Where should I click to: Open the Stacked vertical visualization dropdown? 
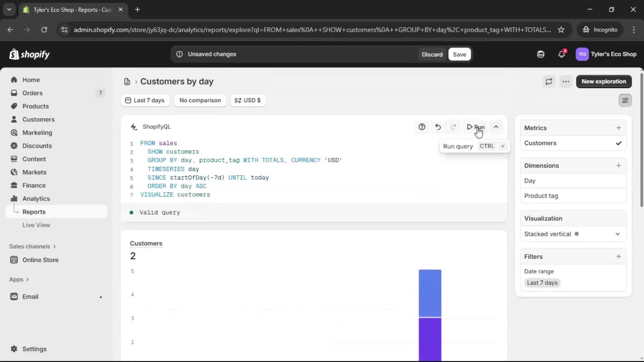click(618, 234)
